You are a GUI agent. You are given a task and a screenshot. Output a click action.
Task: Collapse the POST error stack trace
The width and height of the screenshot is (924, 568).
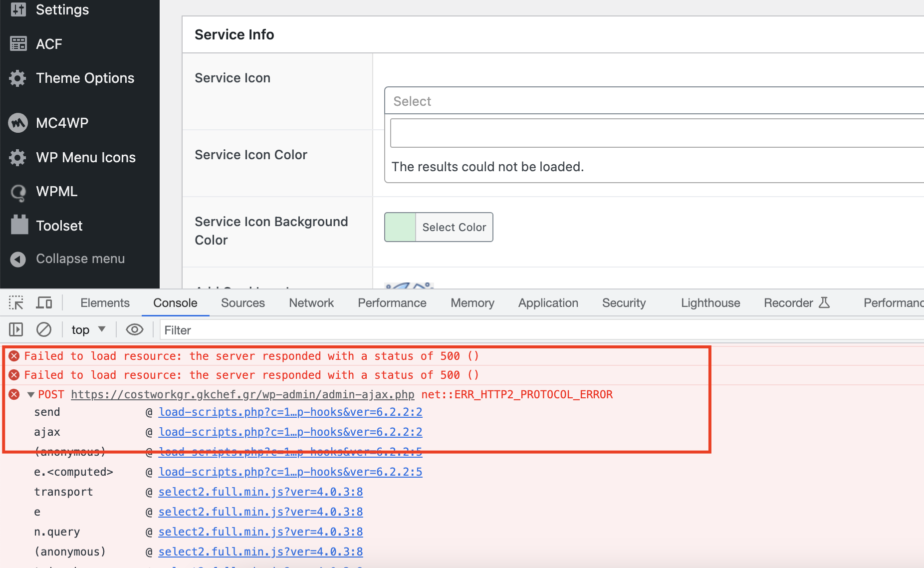pos(30,395)
